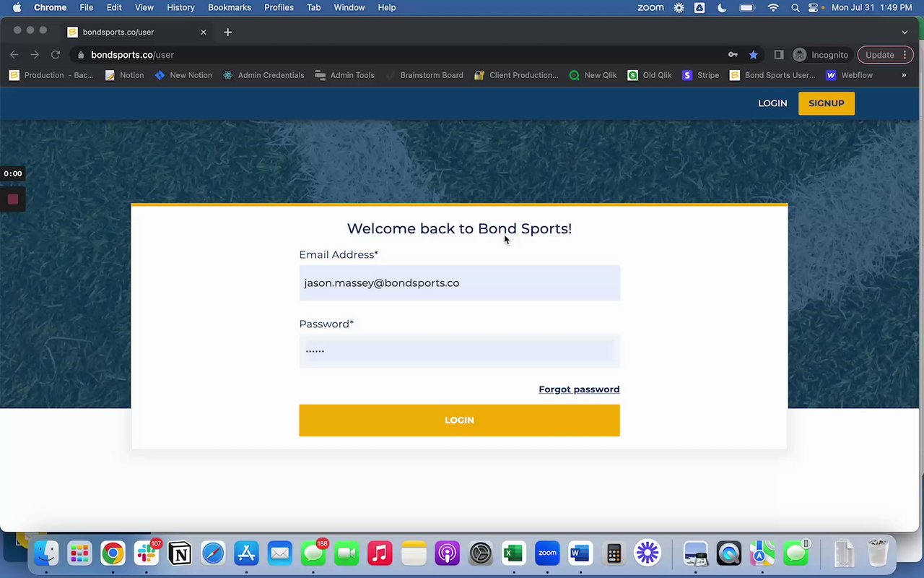Launch Slack from the Dock

pyautogui.click(x=147, y=554)
